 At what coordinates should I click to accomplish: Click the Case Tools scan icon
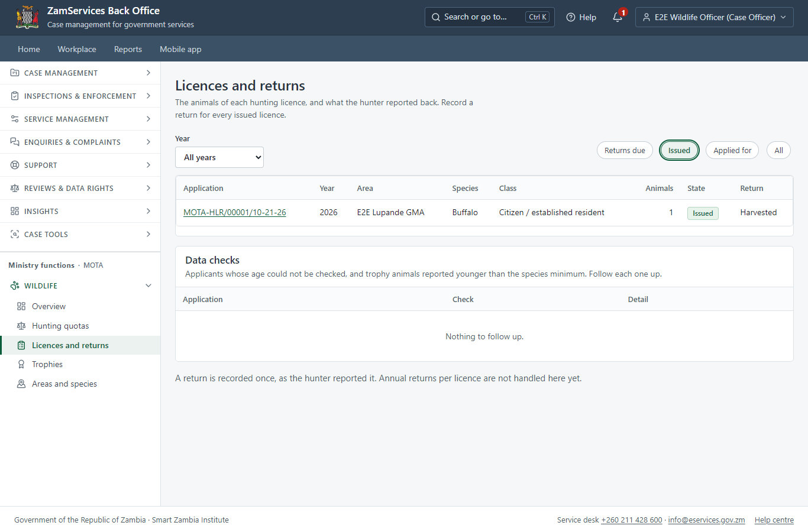15,234
